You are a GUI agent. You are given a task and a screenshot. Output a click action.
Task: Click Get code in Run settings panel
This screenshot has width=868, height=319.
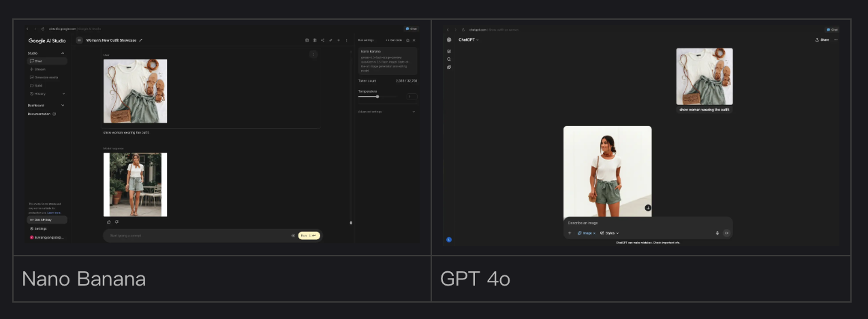394,40
